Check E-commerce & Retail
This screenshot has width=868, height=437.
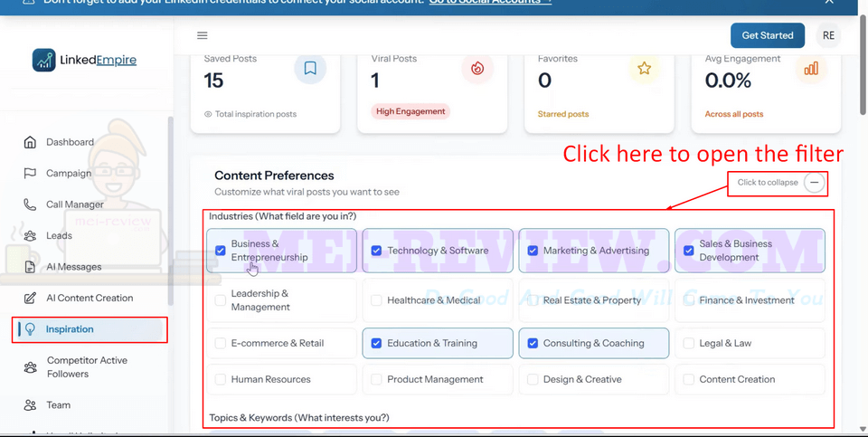221,344
